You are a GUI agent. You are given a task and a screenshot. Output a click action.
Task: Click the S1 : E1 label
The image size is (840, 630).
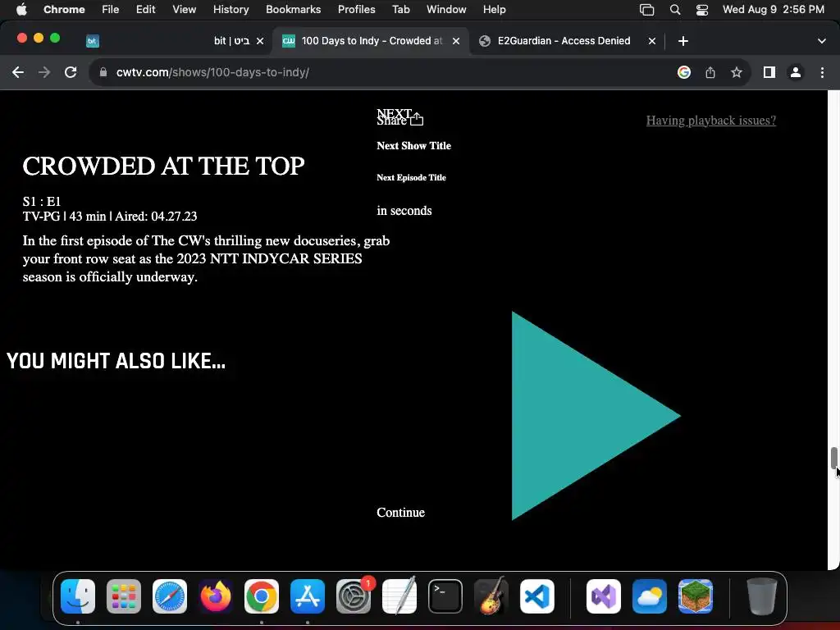42,202
